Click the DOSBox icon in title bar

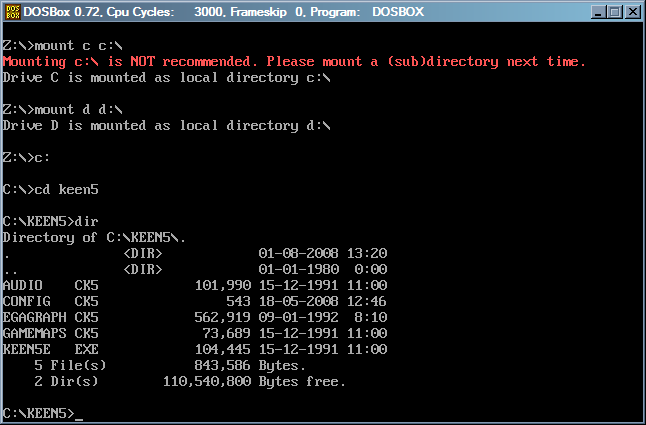coord(12,12)
